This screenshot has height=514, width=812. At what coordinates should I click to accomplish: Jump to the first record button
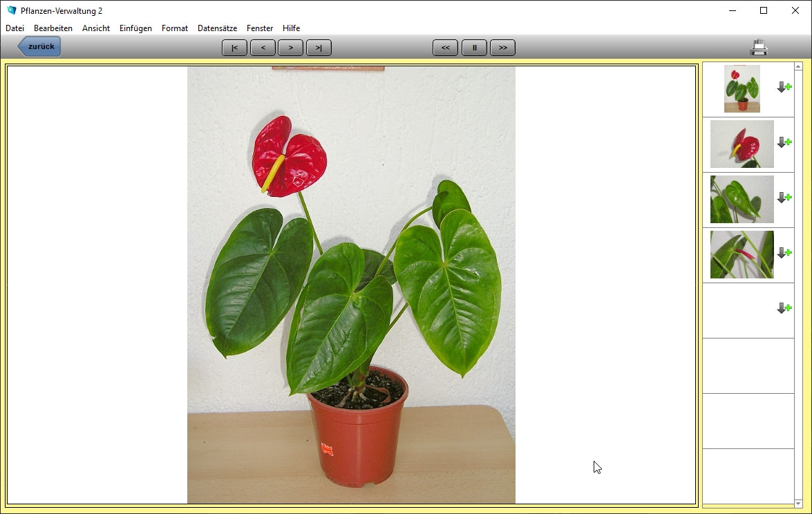[235, 48]
